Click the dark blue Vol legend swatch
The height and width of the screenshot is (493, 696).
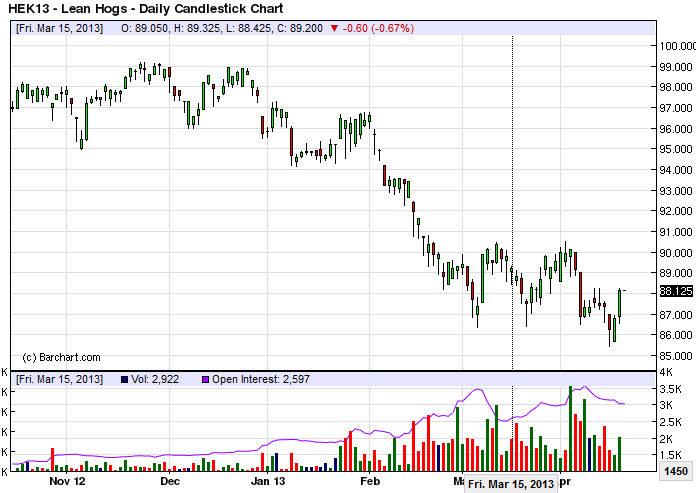click(x=125, y=380)
